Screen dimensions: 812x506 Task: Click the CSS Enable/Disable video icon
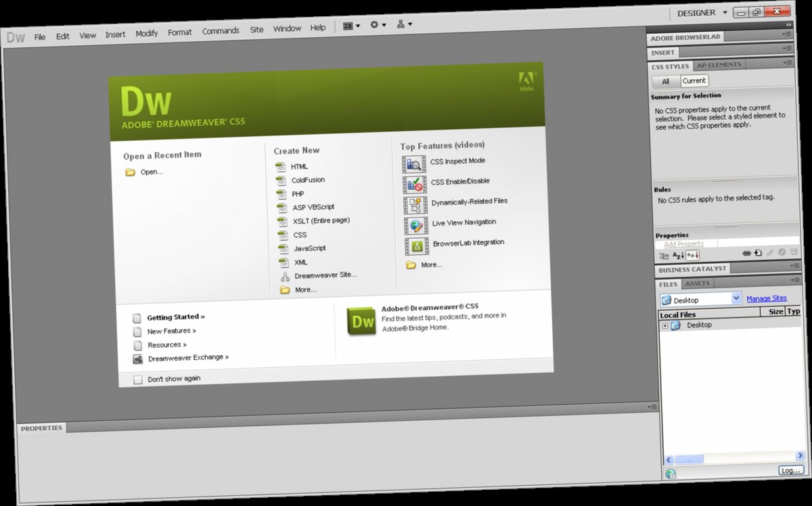coord(415,184)
